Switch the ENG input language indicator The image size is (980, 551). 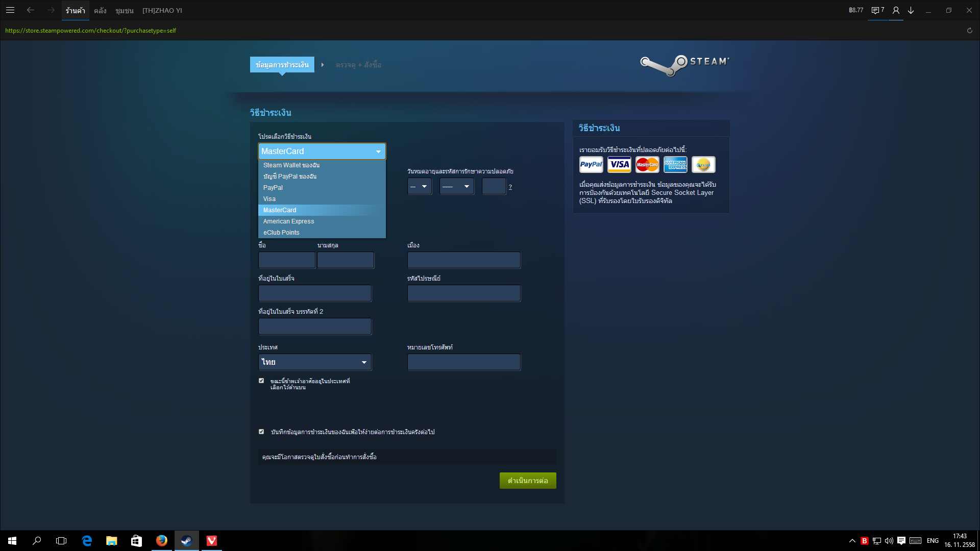pos(933,541)
